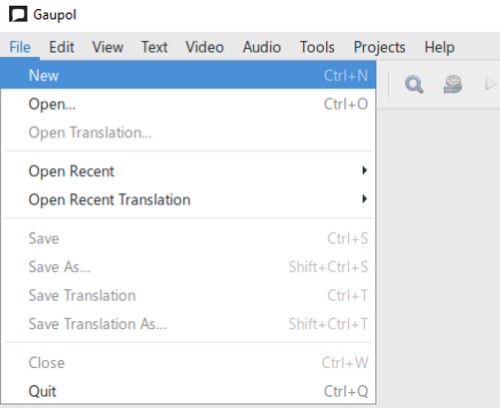Click the find magnifier toolbar icon
The width and height of the screenshot is (500, 408).
point(414,85)
